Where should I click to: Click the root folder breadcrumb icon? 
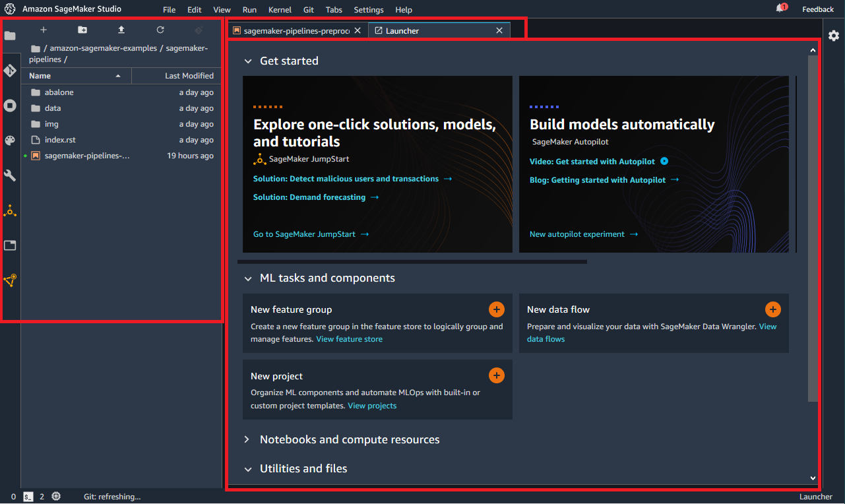(x=36, y=48)
